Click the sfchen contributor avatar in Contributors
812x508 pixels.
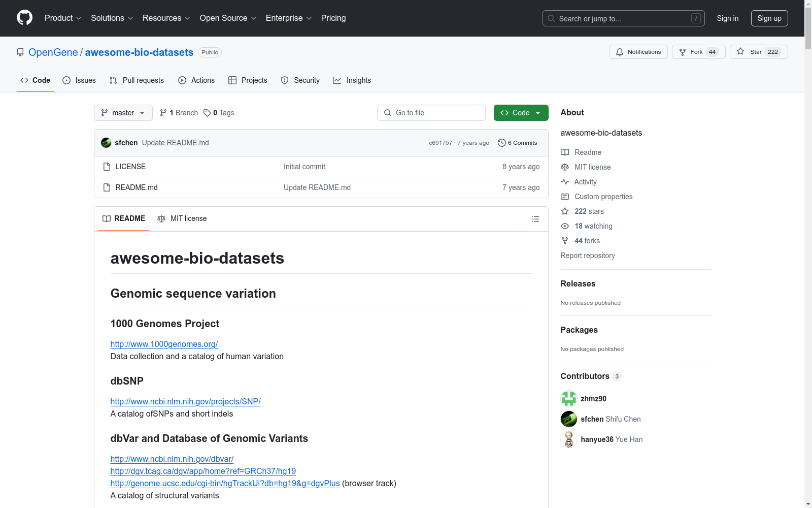coord(569,419)
